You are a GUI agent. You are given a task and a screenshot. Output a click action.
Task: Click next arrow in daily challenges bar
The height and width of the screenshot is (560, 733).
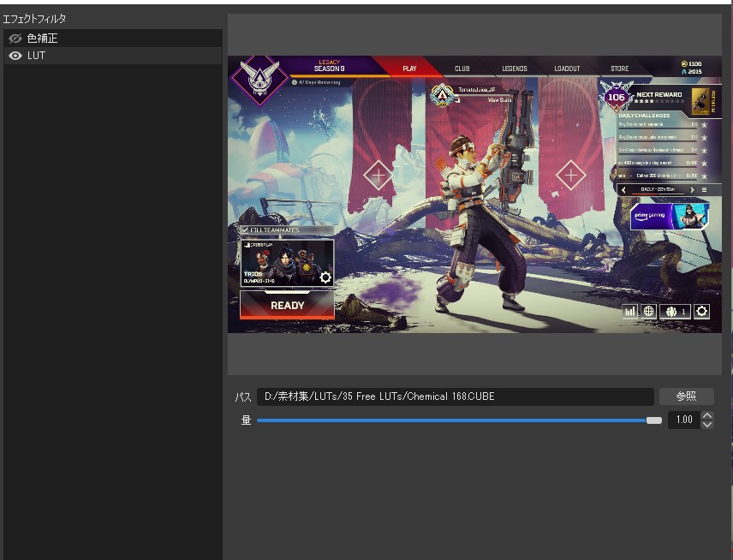[x=692, y=189]
